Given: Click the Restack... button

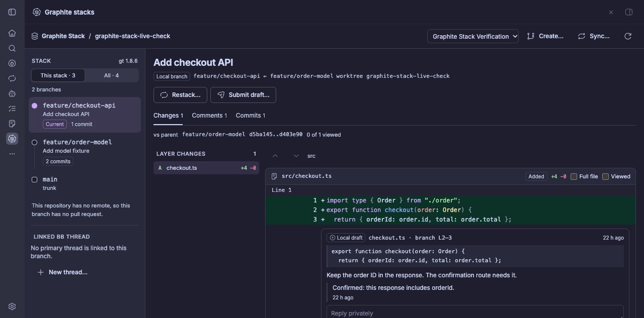Looking at the screenshot, I should click(180, 95).
